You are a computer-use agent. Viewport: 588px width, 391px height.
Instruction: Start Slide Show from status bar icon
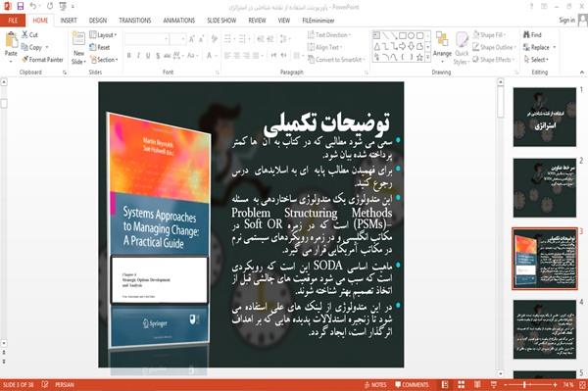click(494, 384)
